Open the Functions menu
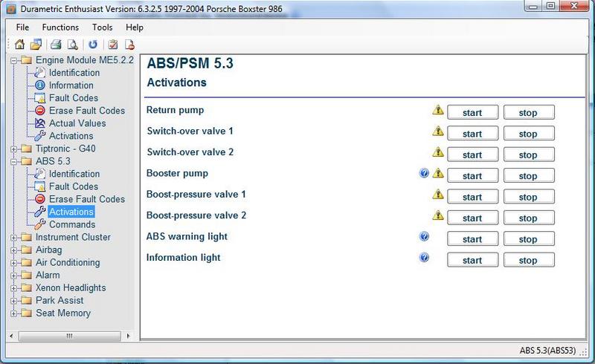595x364 pixels. pyautogui.click(x=60, y=27)
